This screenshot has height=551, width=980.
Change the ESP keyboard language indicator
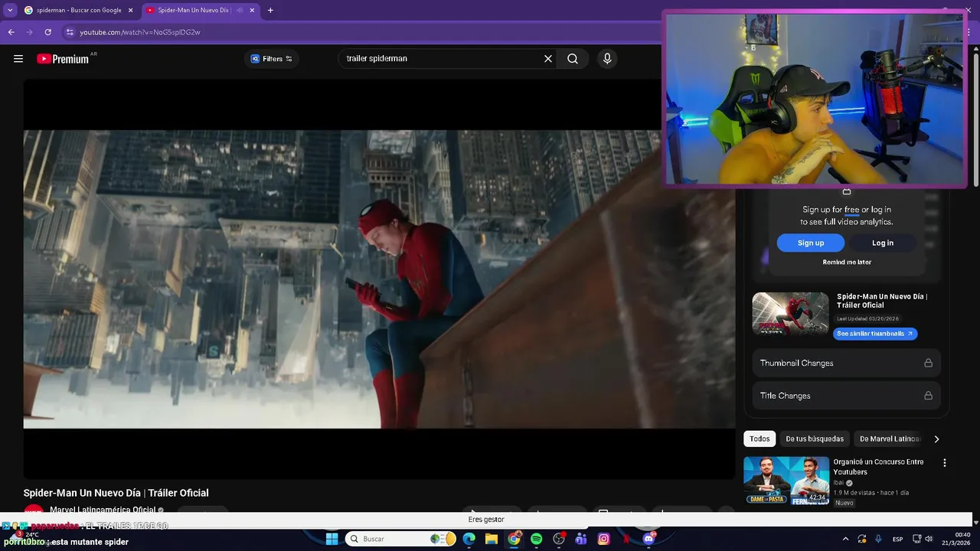[897, 539]
